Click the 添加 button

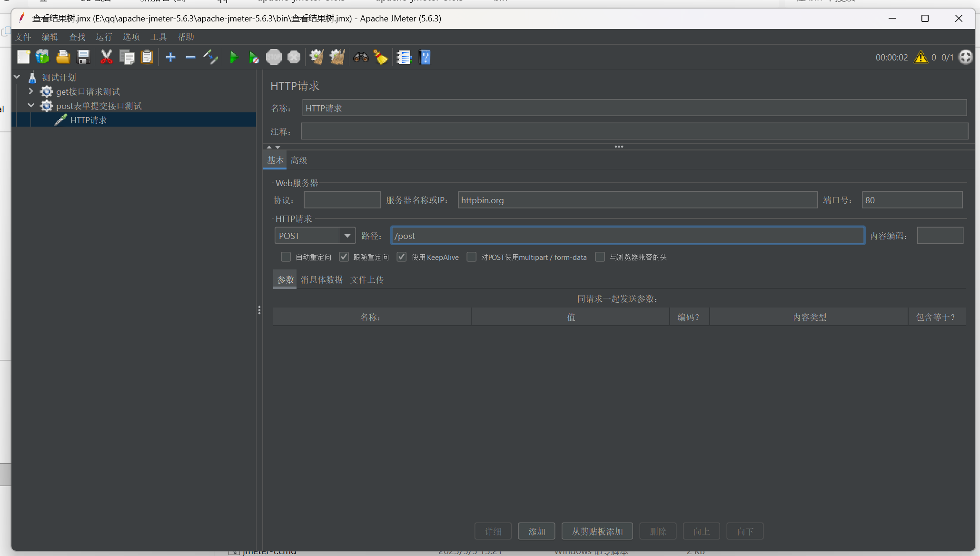[x=536, y=531]
